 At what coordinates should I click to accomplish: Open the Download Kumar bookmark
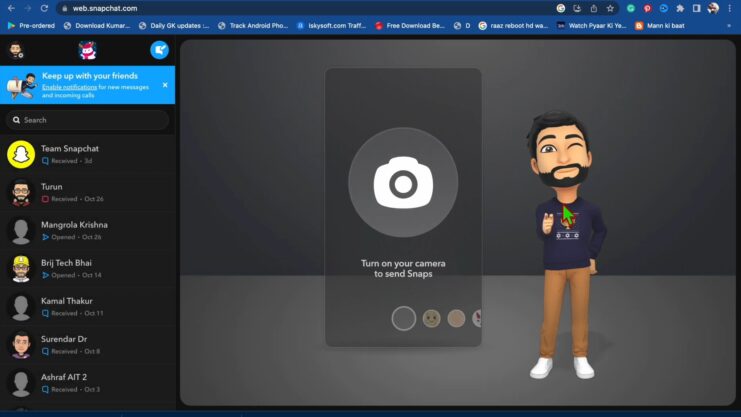tap(97, 26)
